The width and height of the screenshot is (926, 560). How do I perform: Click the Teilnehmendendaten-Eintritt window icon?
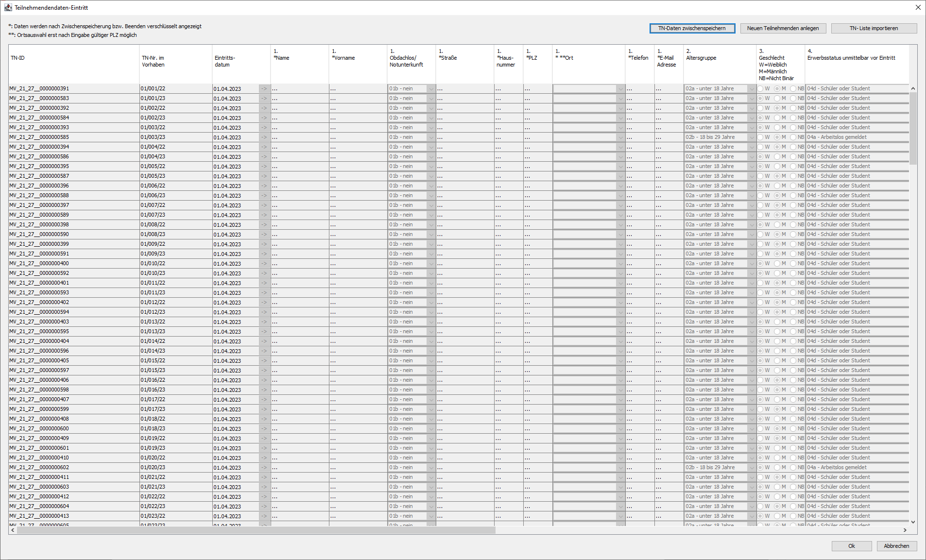(8, 8)
